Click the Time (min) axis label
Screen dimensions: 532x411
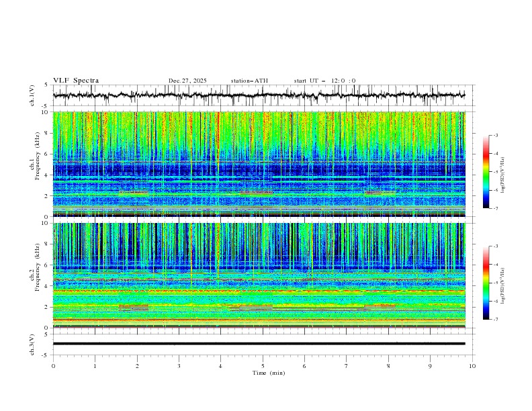(x=267, y=372)
